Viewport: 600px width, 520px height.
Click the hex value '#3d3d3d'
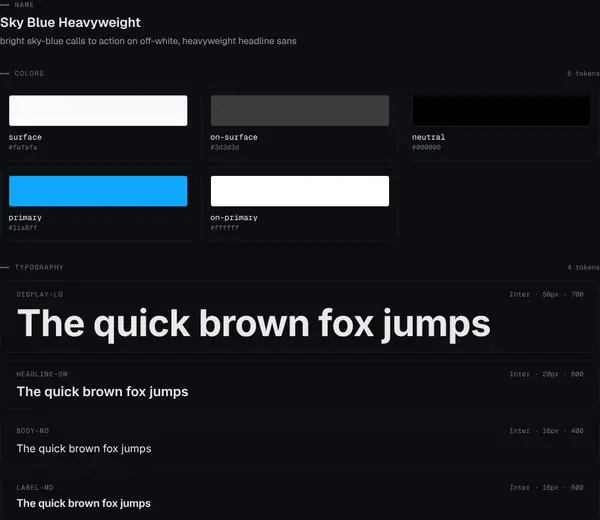tap(225, 147)
